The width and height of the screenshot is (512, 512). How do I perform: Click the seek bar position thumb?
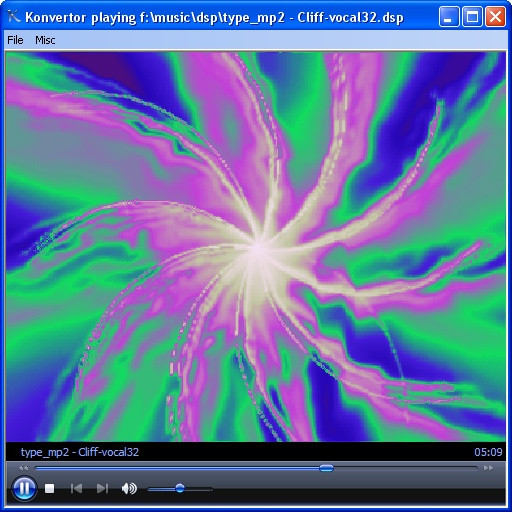(326, 468)
